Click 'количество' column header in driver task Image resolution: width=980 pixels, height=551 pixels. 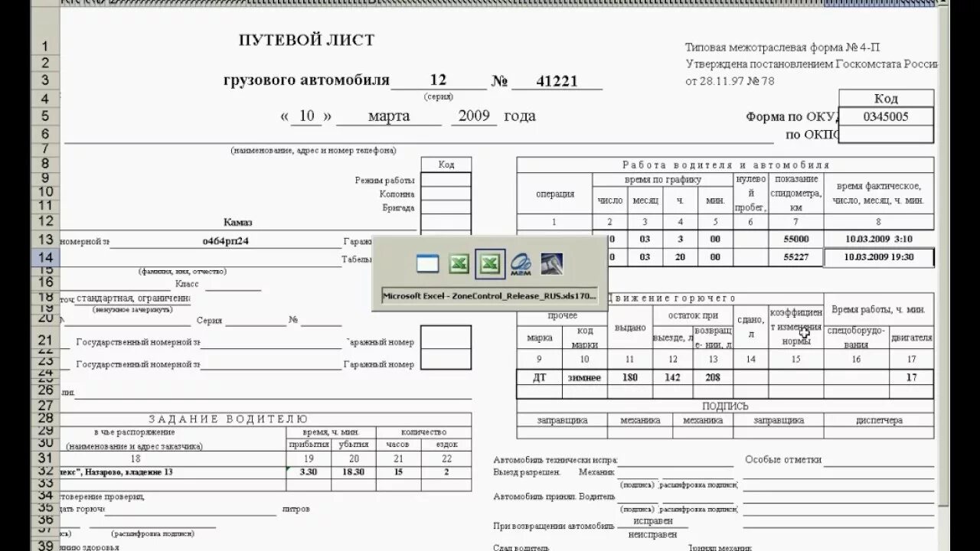click(423, 432)
